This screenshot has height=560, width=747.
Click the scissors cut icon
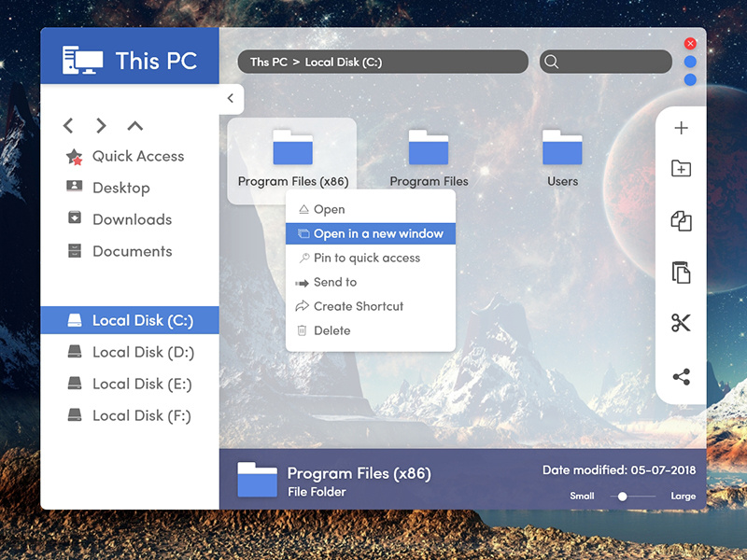(682, 323)
